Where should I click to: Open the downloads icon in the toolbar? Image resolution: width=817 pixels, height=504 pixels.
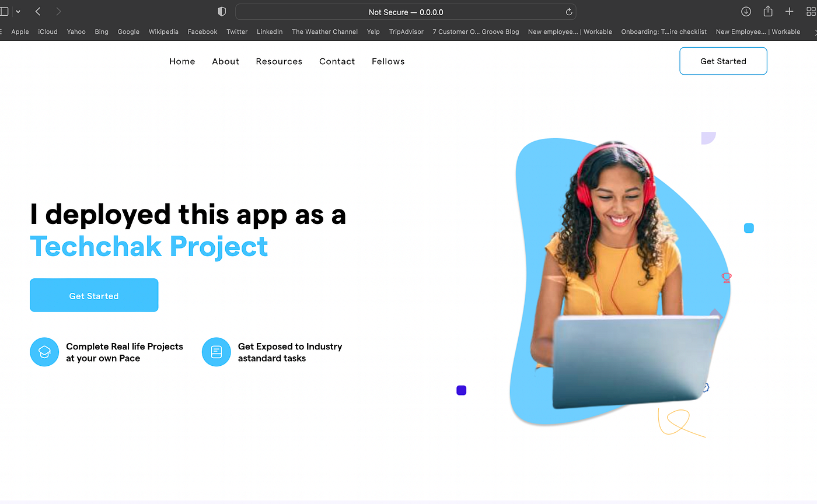746,12
